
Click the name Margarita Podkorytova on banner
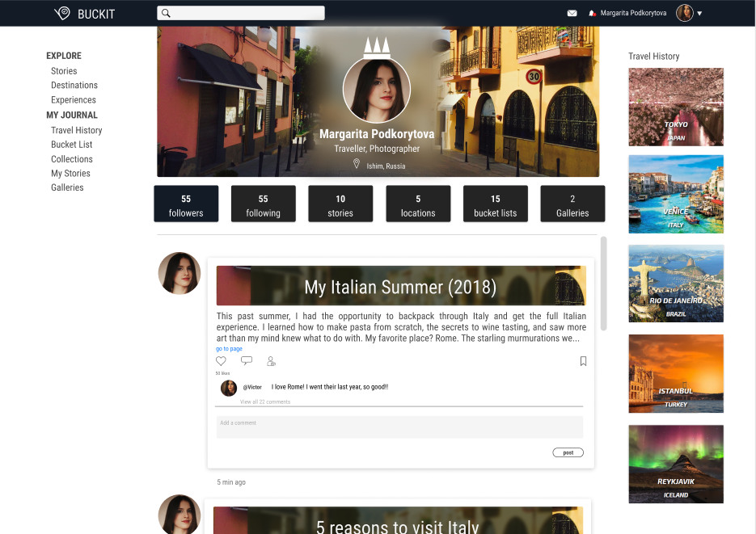click(x=377, y=134)
